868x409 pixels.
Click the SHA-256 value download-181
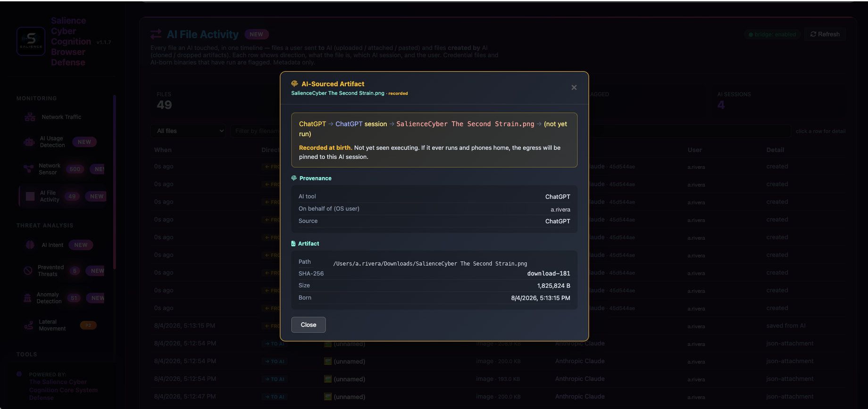(548, 273)
